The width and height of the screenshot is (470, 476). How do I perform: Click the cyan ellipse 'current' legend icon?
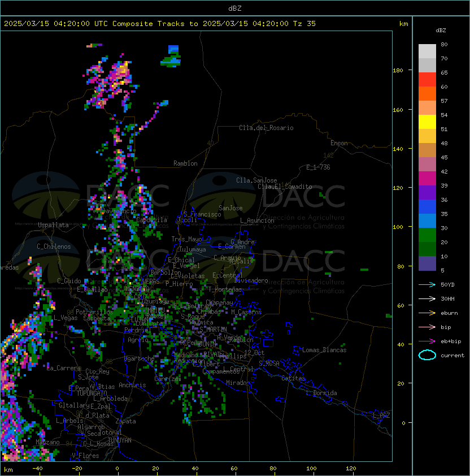pos(427,355)
